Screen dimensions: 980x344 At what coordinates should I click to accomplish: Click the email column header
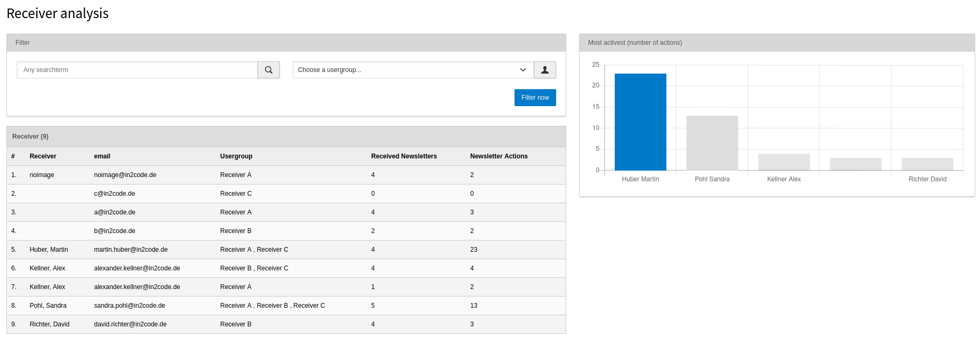102,156
